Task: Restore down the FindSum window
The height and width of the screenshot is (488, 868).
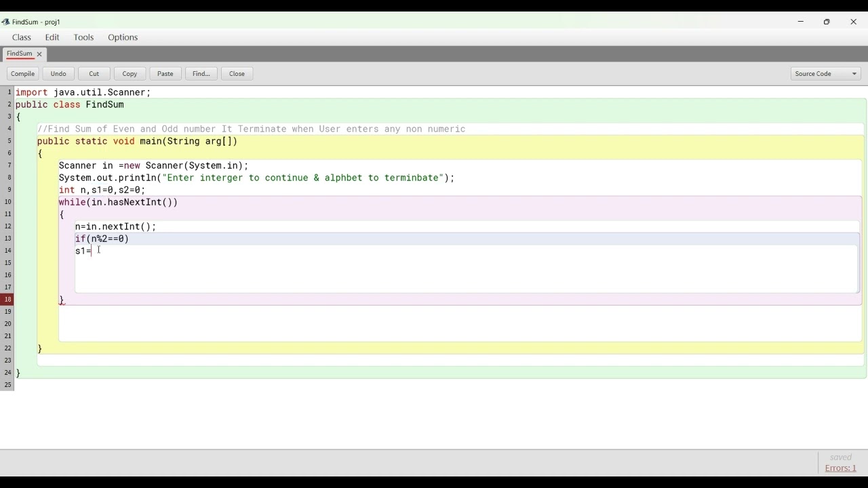Action: coord(827,22)
